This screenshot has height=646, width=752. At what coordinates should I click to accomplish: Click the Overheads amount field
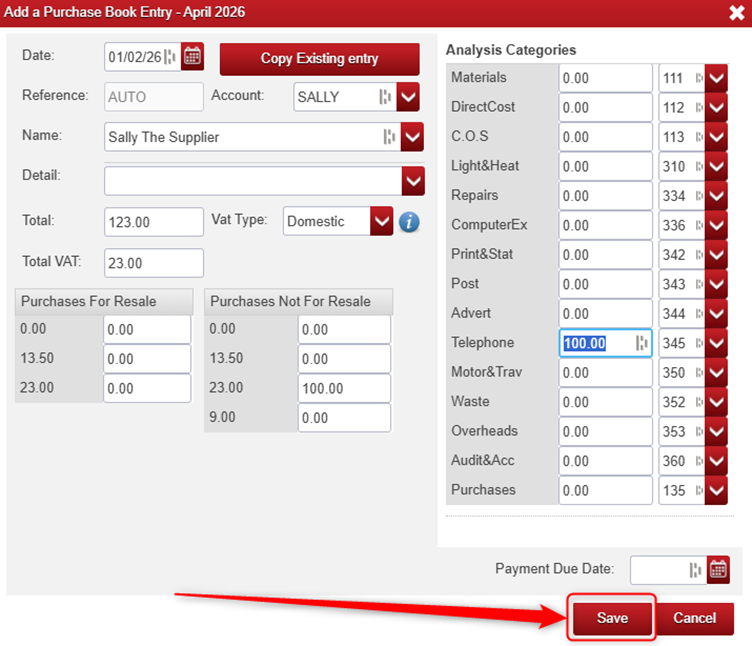click(x=606, y=431)
